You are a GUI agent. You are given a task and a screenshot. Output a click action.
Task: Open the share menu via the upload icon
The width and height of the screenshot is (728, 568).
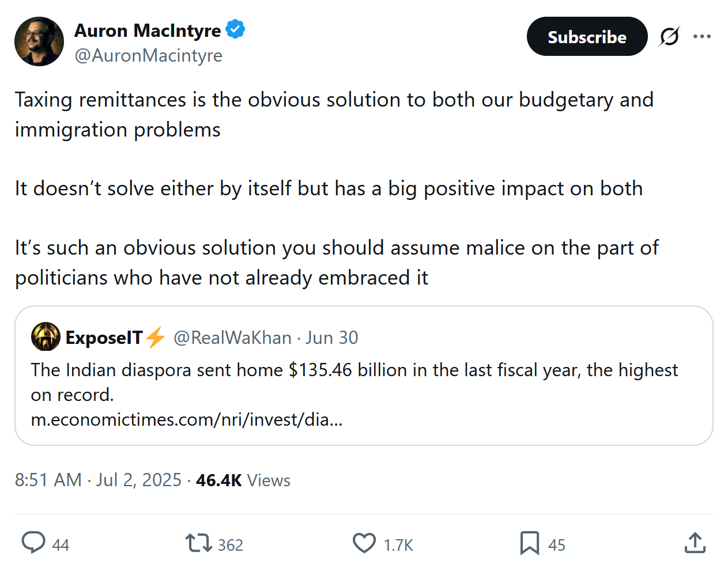695,543
